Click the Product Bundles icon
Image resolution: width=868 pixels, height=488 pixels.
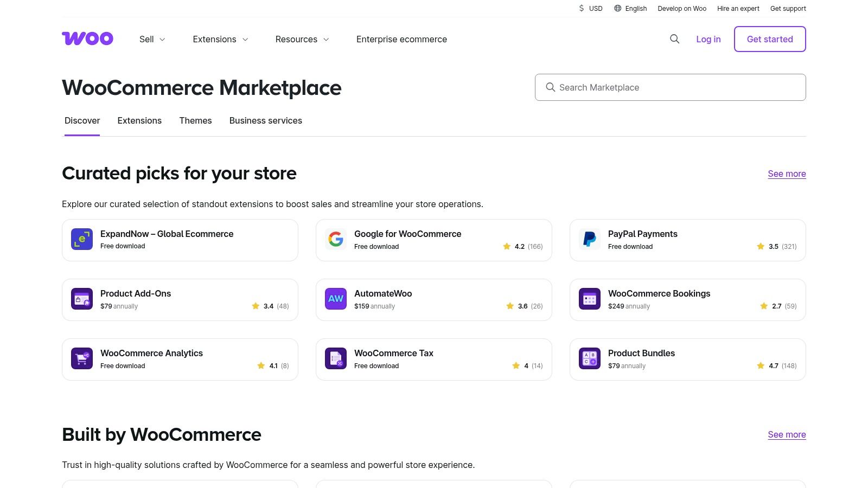[x=590, y=358]
